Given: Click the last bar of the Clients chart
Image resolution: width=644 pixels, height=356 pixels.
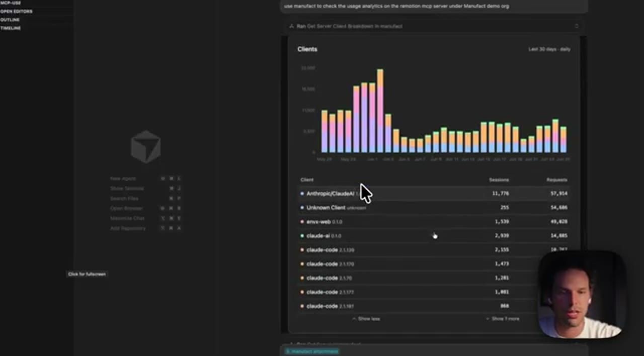Looking at the screenshot, I should click(563, 139).
